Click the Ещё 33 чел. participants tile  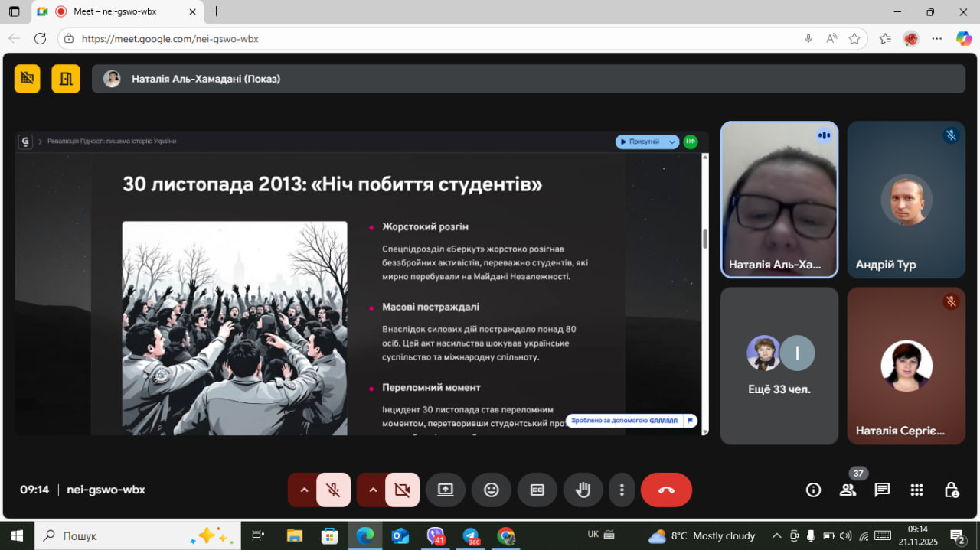pos(779,365)
